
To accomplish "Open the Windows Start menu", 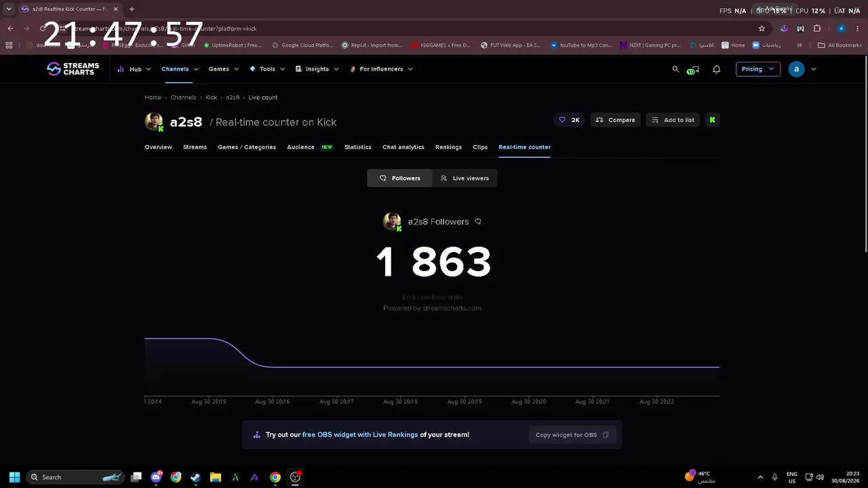I will point(14,477).
